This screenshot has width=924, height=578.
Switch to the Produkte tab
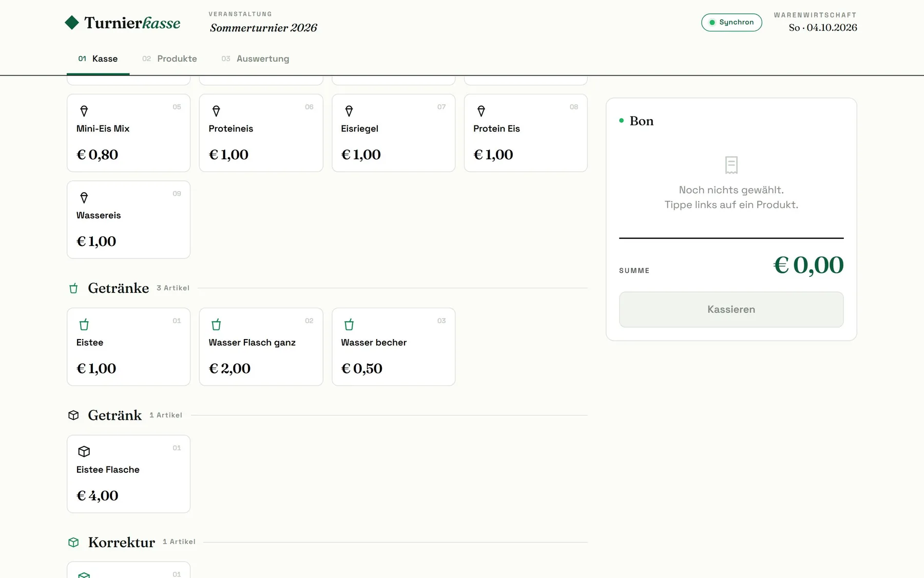point(169,59)
